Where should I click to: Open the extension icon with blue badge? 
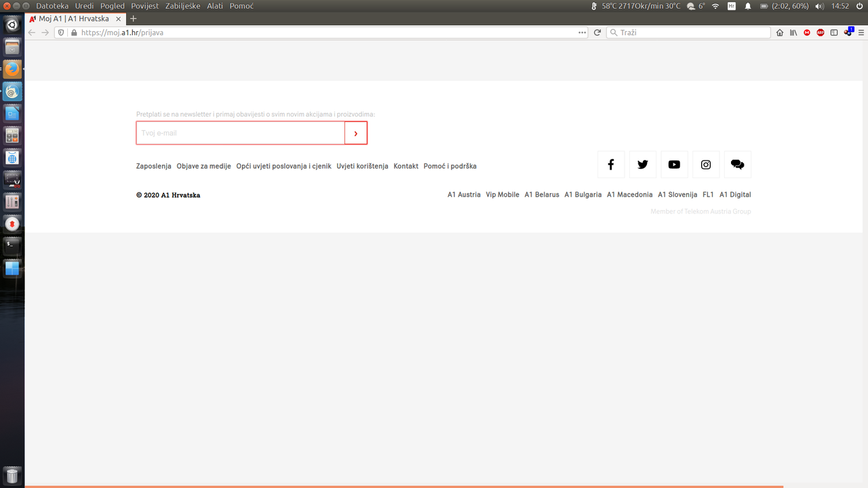848,32
